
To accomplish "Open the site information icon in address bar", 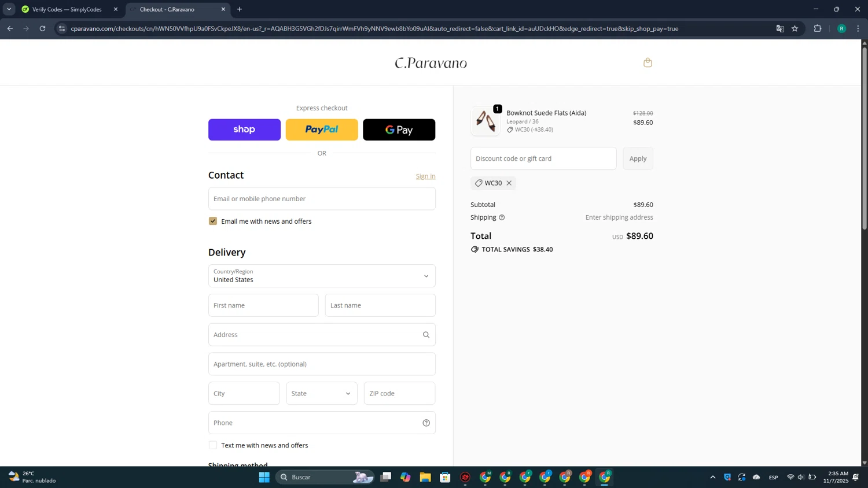I will pyautogui.click(x=62, y=28).
